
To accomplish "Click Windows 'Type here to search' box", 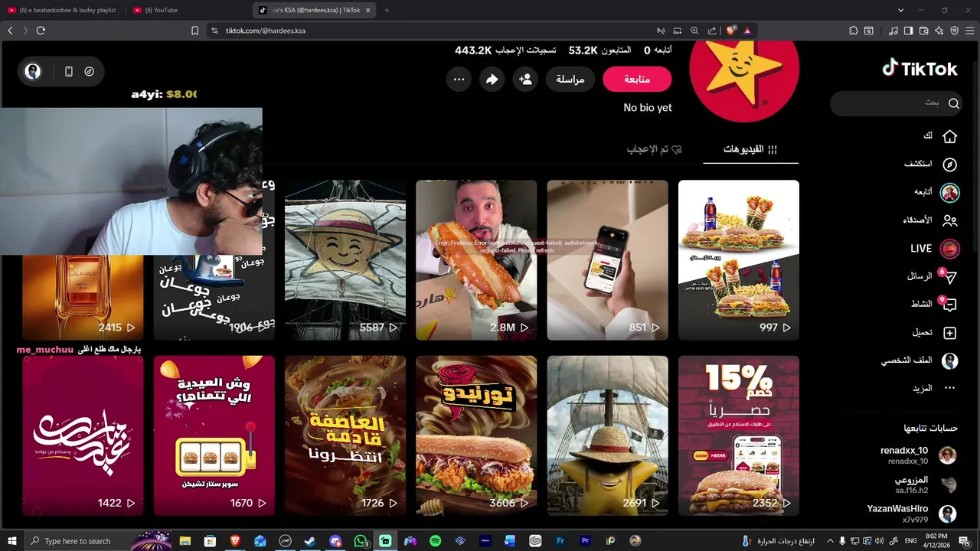I will click(x=77, y=541).
